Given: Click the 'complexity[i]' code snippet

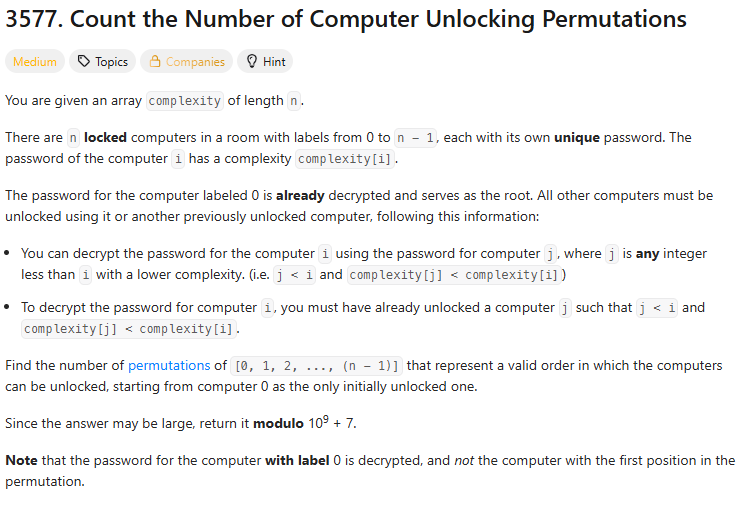Looking at the screenshot, I should [345, 159].
